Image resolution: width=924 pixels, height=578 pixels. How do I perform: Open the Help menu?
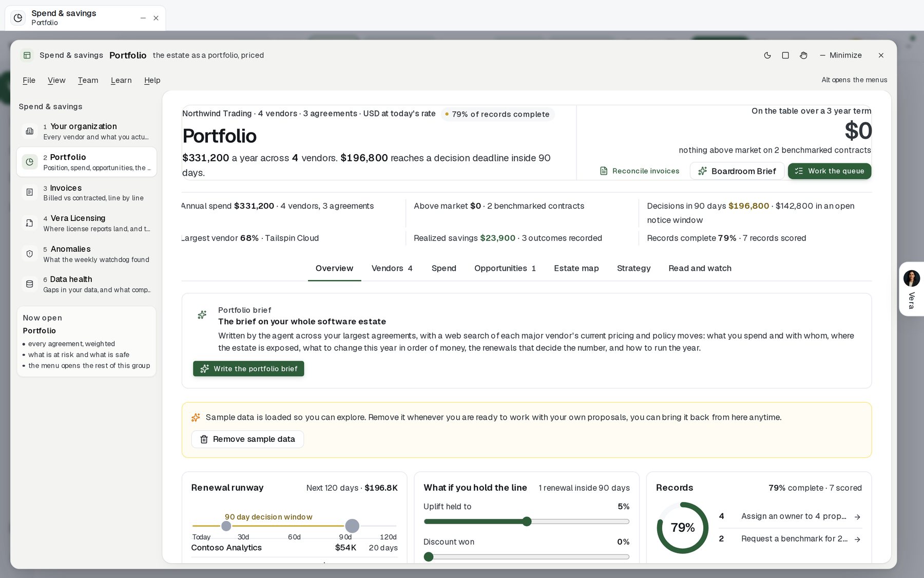152,80
